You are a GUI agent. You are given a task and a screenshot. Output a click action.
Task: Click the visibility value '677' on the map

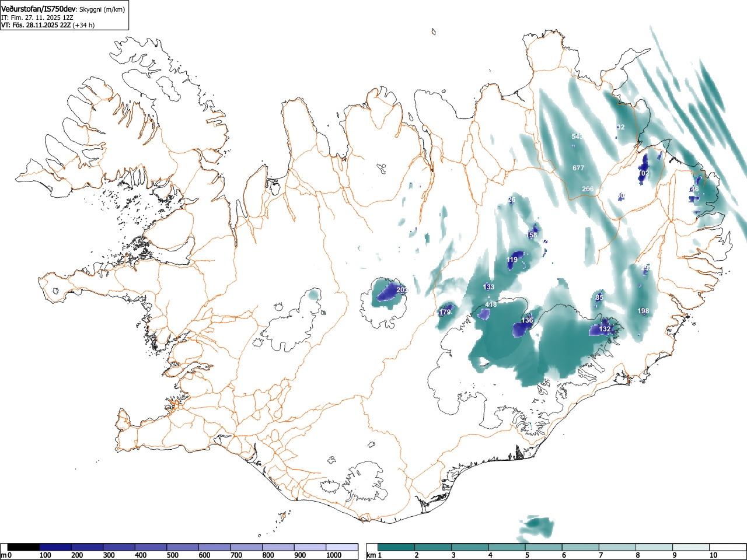(x=578, y=168)
